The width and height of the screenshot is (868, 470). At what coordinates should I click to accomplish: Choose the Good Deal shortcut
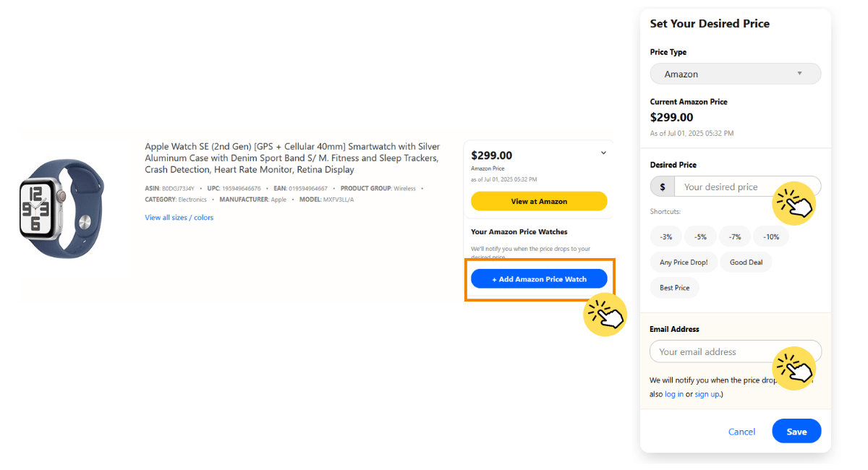coord(746,262)
